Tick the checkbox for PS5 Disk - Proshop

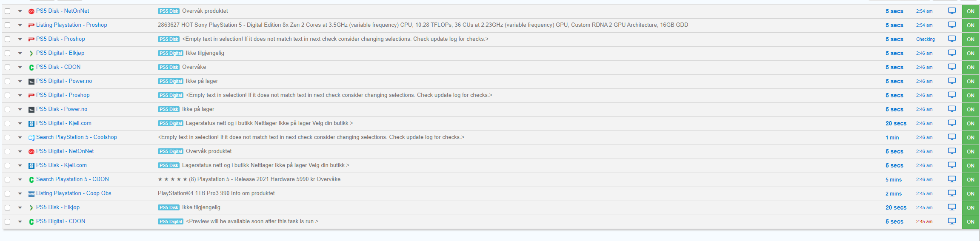(8, 39)
